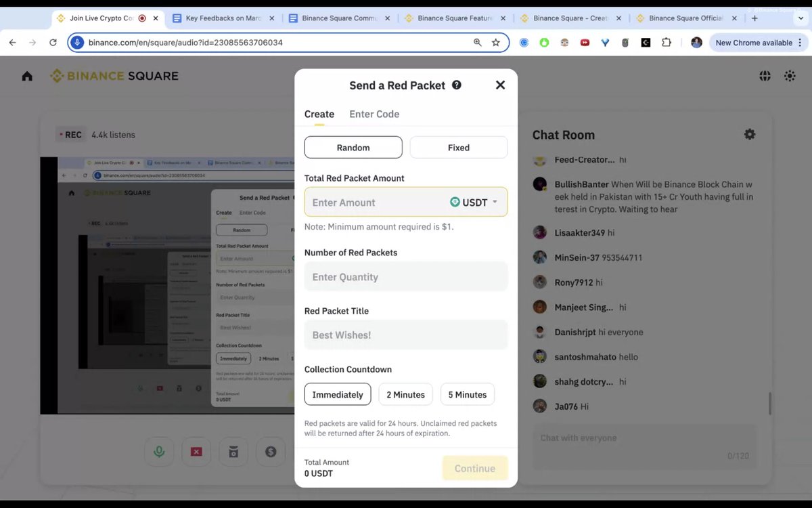Click the REC recording badge

click(x=70, y=135)
